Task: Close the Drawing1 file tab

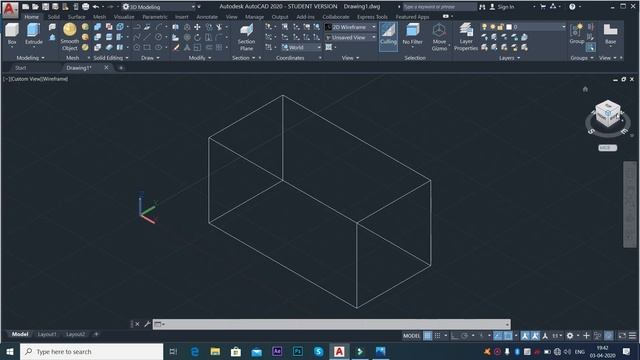Action: tap(106, 68)
